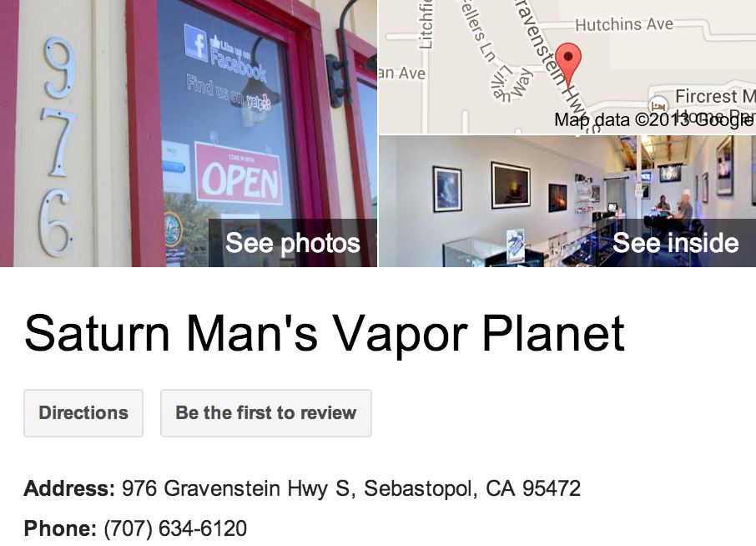Click the red OPEN sign in photo
The height and width of the screenshot is (546, 756).
pos(239,173)
